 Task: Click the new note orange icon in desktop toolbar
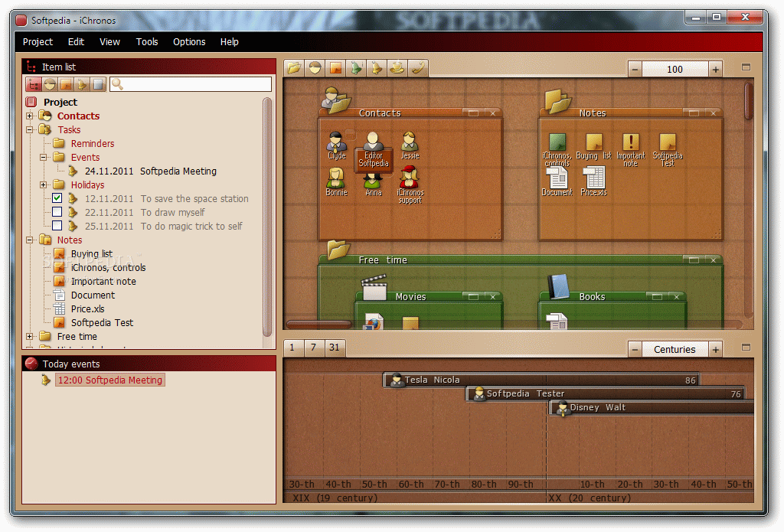(335, 68)
